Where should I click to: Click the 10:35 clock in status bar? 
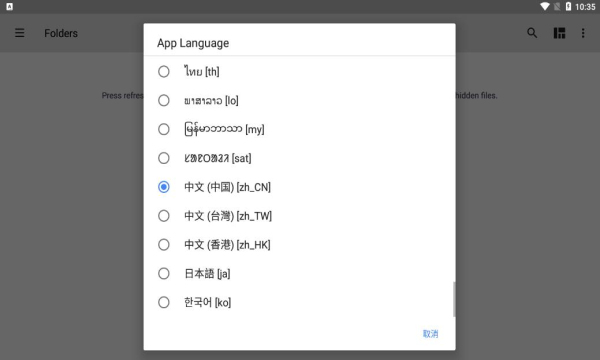point(585,7)
